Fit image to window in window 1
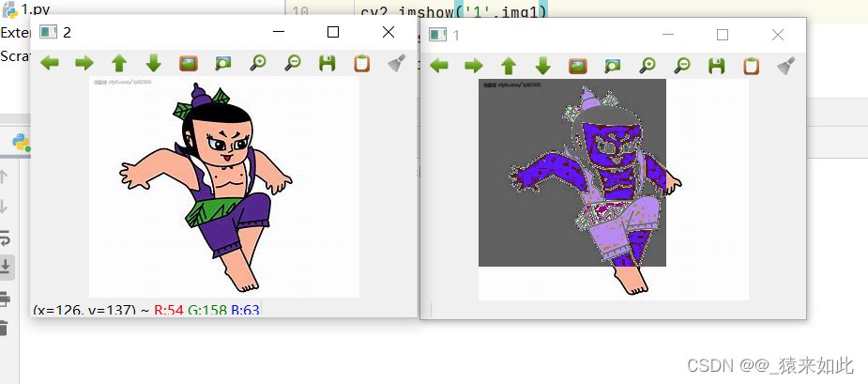868x384 pixels. [x=612, y=66]
